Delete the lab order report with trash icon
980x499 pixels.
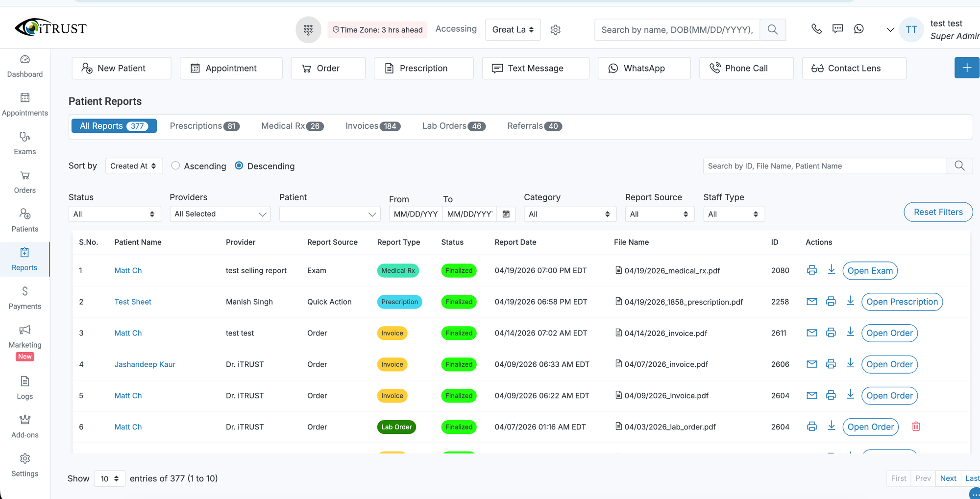tap(916, 427)
